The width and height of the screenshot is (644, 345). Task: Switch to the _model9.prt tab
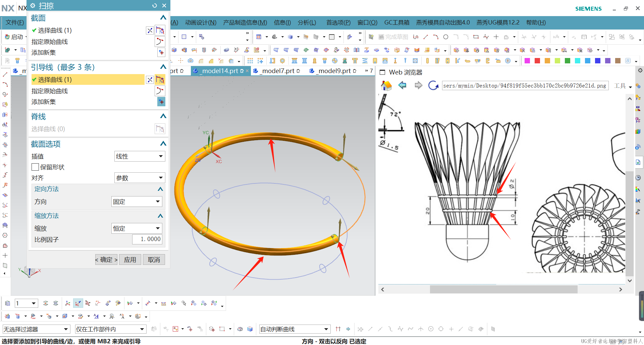point(333,71)
